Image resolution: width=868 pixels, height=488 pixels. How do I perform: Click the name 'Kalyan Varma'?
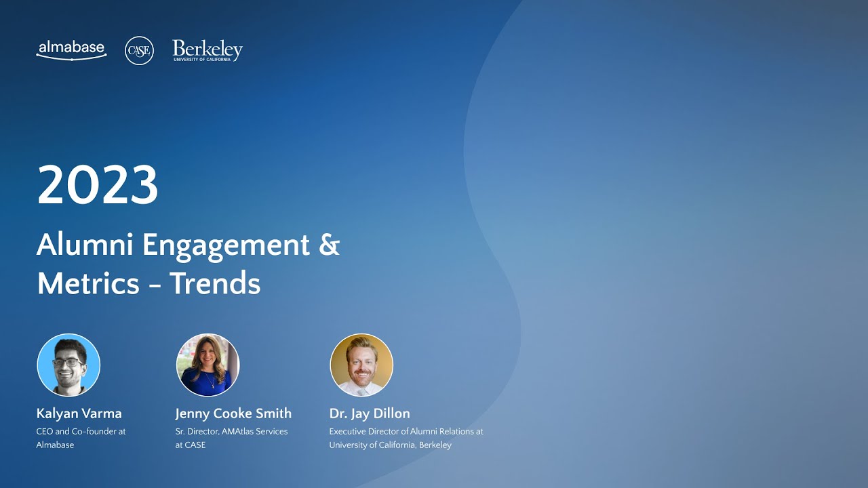click(x=79, y=413)
